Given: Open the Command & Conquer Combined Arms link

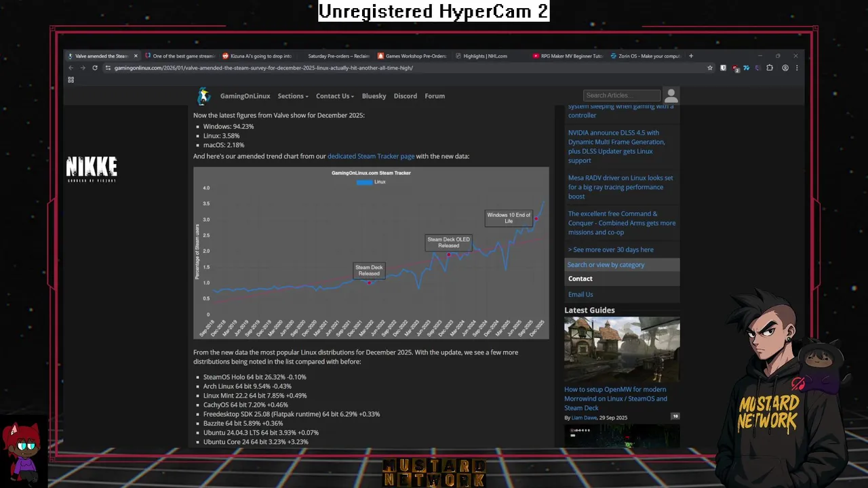Looking at the screenshot, I should click(x=622, y=223).
